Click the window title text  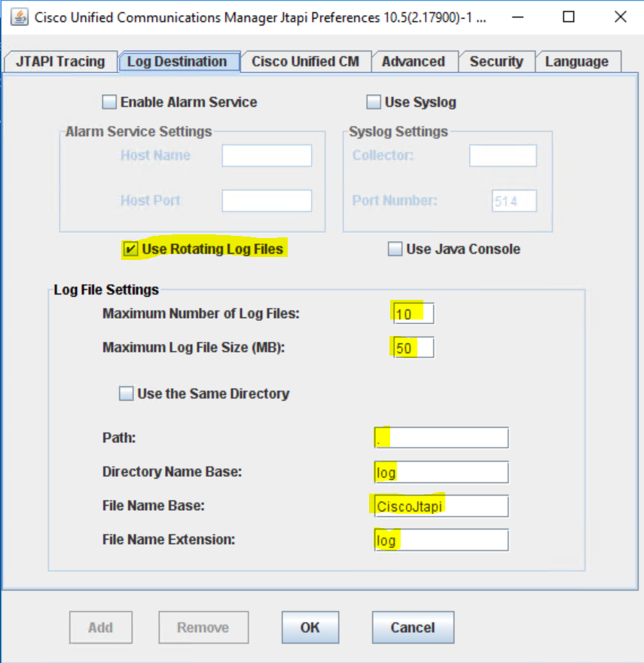260,18
